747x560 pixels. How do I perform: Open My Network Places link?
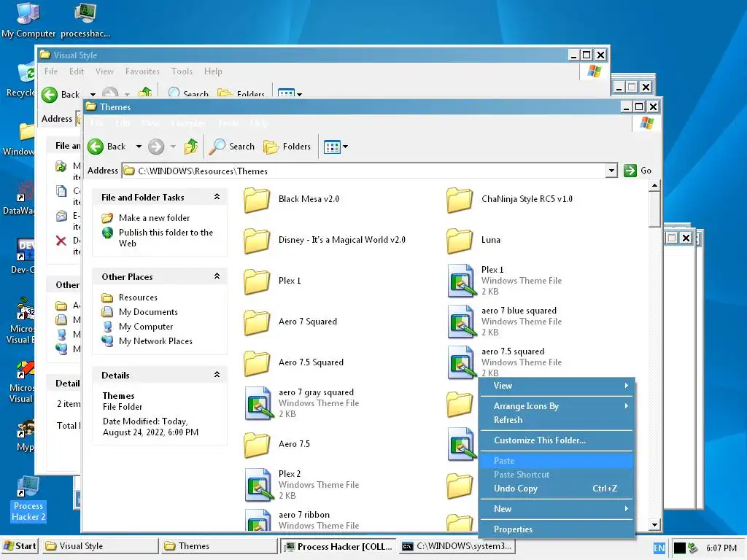point(156,341)
